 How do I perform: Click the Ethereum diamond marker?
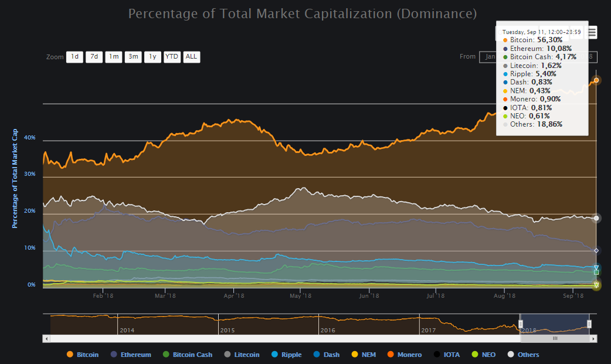click(596, 251)
